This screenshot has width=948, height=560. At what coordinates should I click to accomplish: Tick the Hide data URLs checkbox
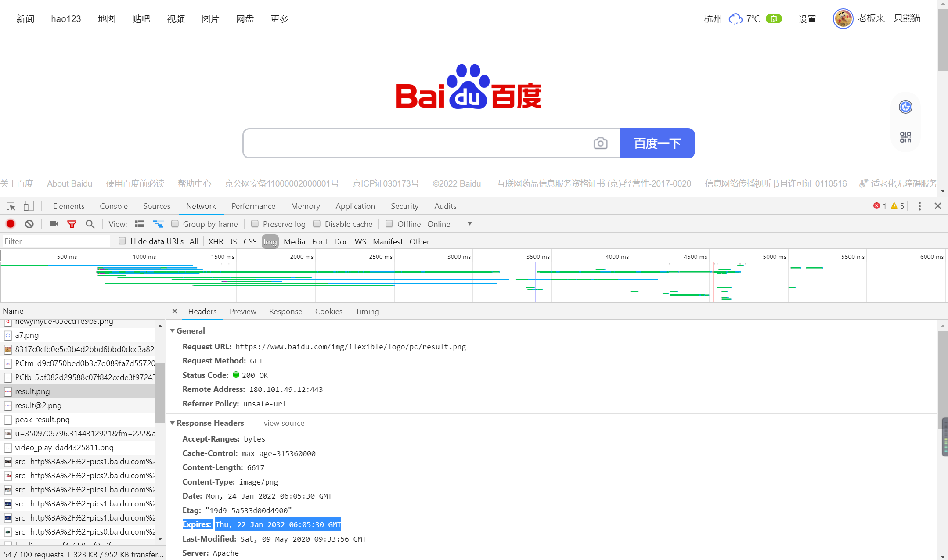click(123, 241)
